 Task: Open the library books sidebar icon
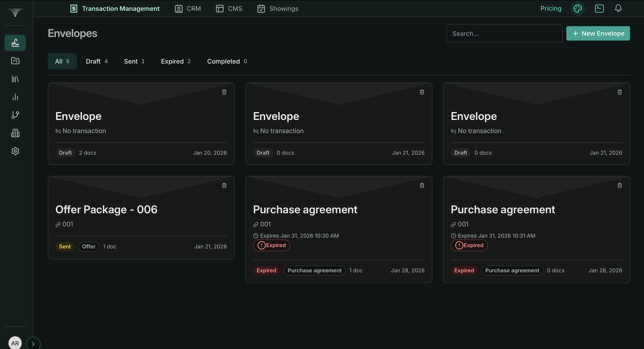15,79
